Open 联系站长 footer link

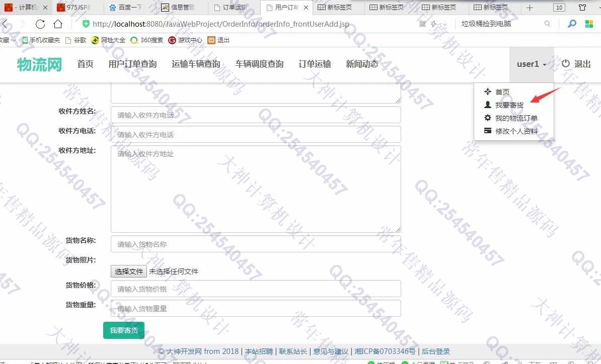293,351
